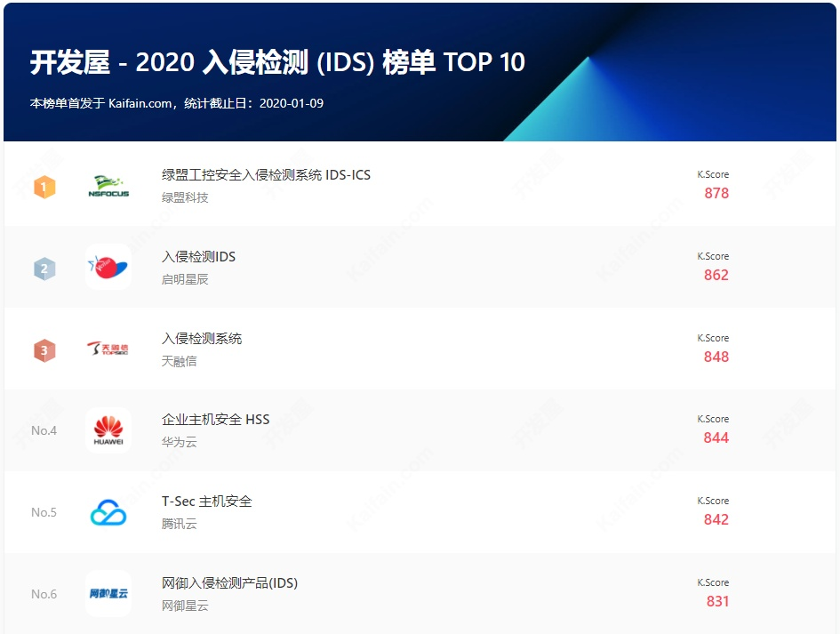Click the K.Score value 878
The image size is (840, 634).
click(716, 193)
